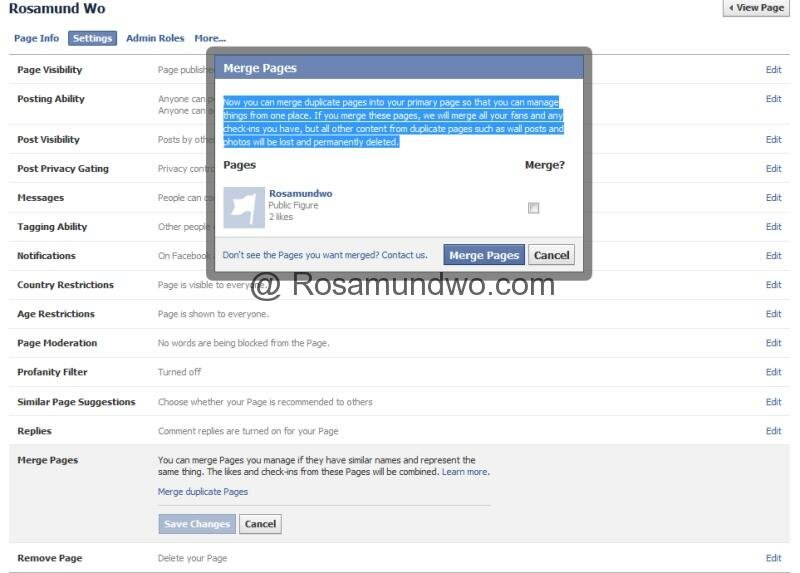Click 'Comment replies are turned on' text
Screen dimensions: 800x573
tap(248, 431)
